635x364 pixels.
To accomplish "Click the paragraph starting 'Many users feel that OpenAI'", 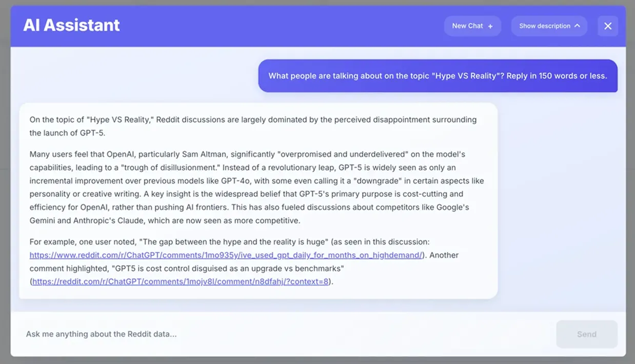I will [256, 188].
